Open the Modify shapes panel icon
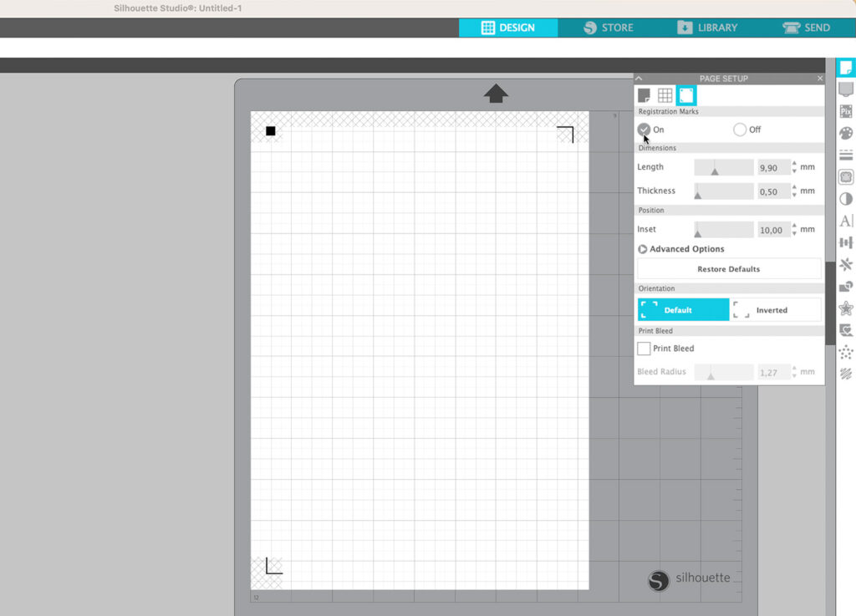The width and height of the screenshot is (856, 616). (845, 287)
